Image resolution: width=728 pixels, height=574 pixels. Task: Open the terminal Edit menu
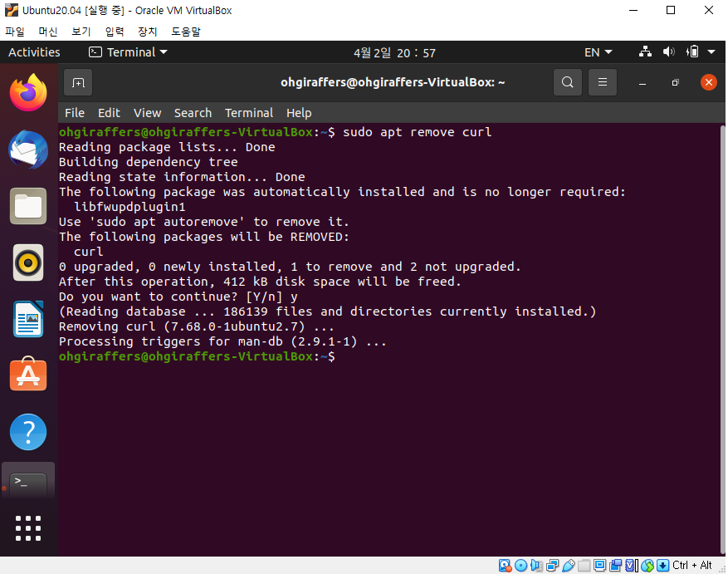(109, 113)
